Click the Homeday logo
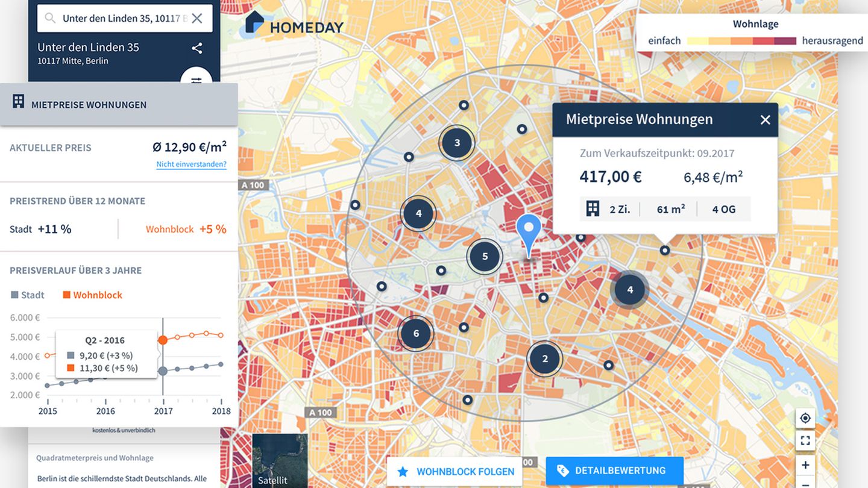The image size is (868, 488). coord(294,24)
